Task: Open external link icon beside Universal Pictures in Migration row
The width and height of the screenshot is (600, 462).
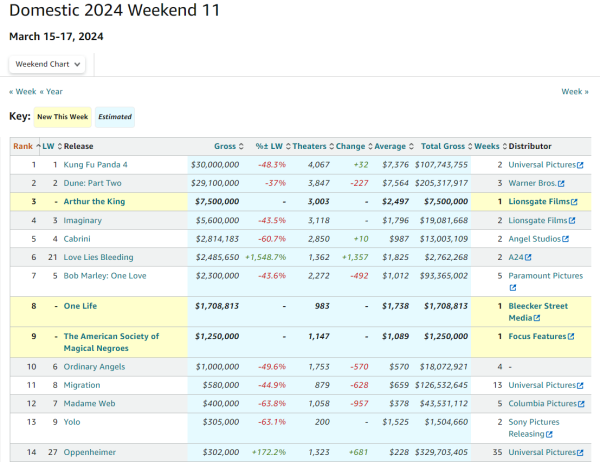Action: pyautogui.click(x=580, y=385)
